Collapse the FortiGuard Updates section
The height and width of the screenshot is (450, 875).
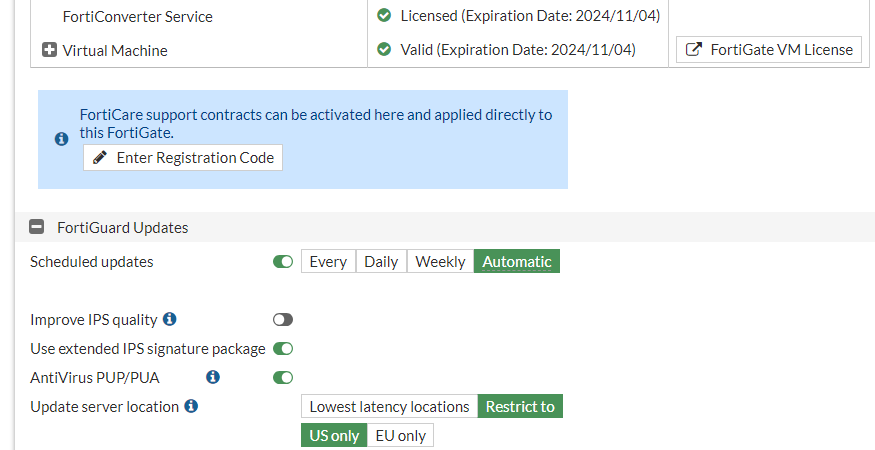pos(37,227)
